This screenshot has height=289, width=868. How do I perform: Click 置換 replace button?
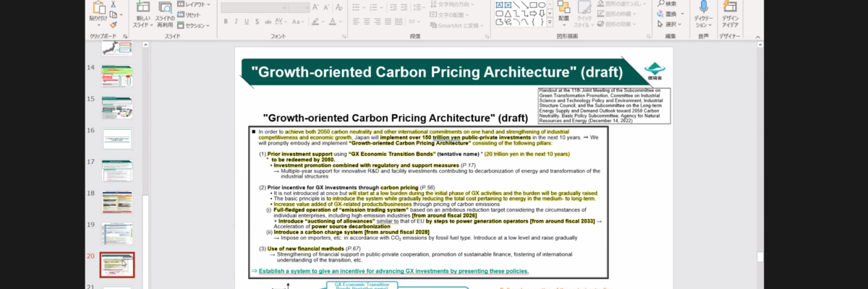tap(670, 14)
